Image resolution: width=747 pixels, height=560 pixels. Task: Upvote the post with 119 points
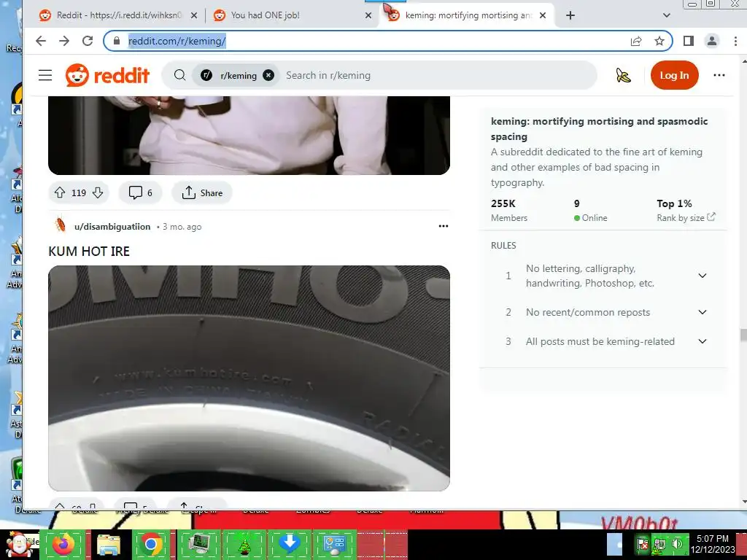tap(60, 192)
